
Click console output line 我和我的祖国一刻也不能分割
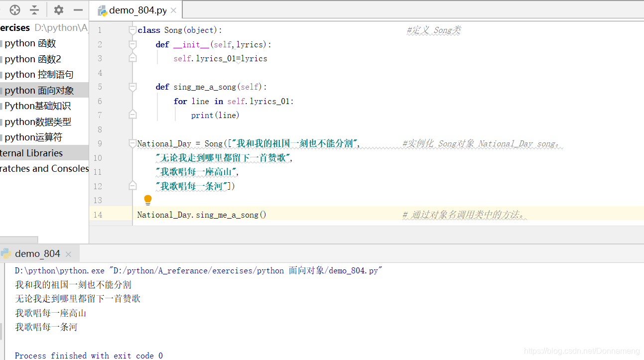(73, 285)
